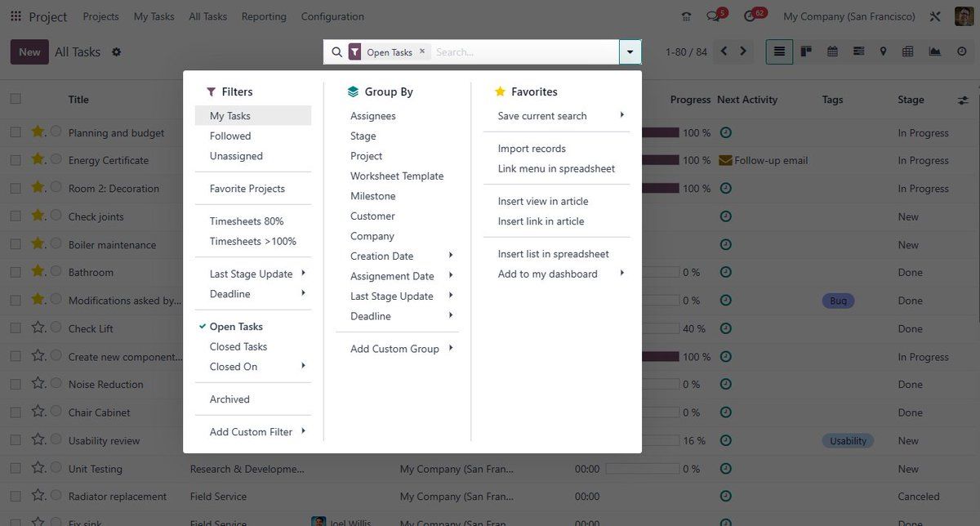Open the home apps grid menu
The width and height of the screenshot is (980, 526).
pos(16,16)
